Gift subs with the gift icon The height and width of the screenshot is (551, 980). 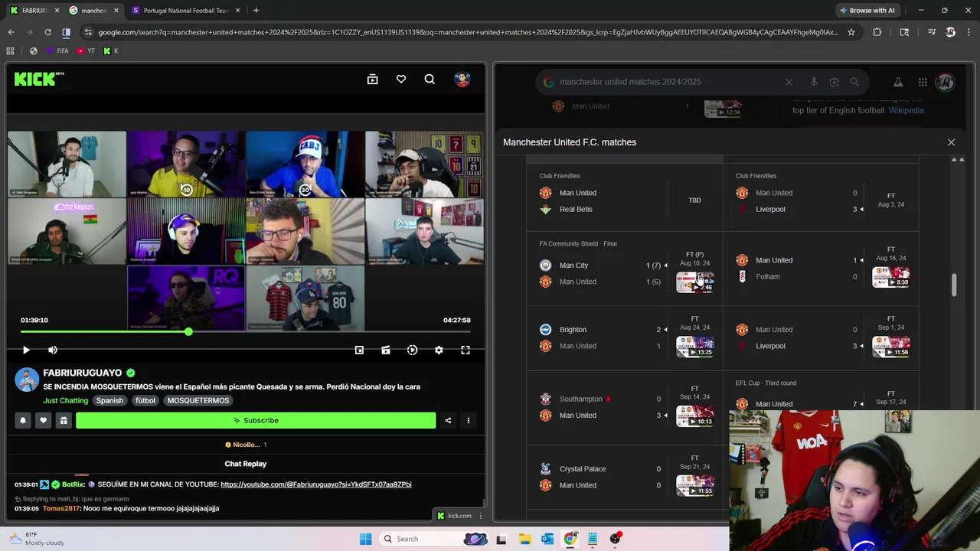point(64,420)
